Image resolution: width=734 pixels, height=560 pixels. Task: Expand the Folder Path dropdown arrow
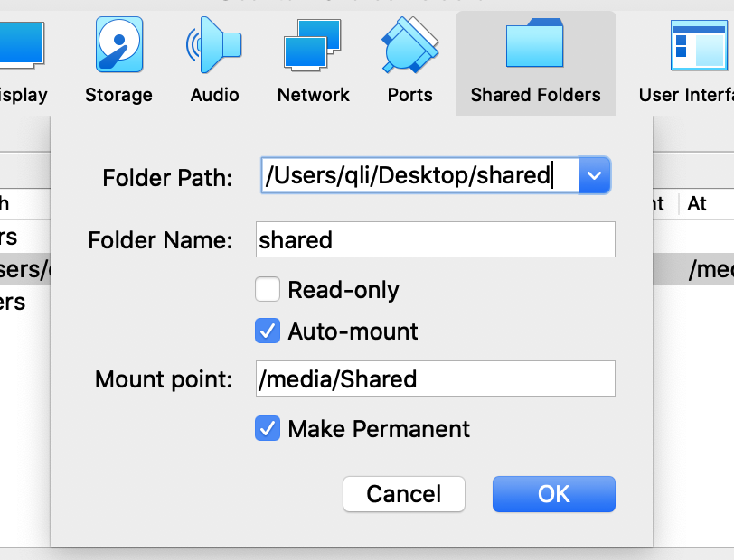[594, 175]
